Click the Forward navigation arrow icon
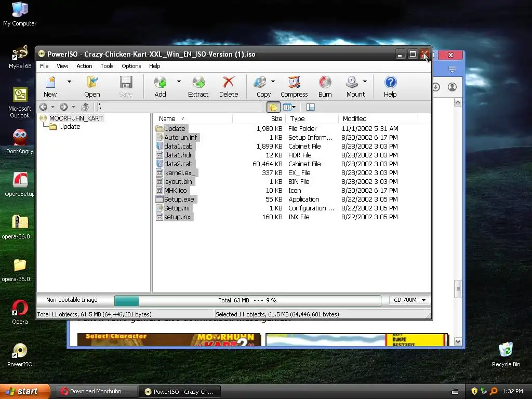 click(64, 107)
